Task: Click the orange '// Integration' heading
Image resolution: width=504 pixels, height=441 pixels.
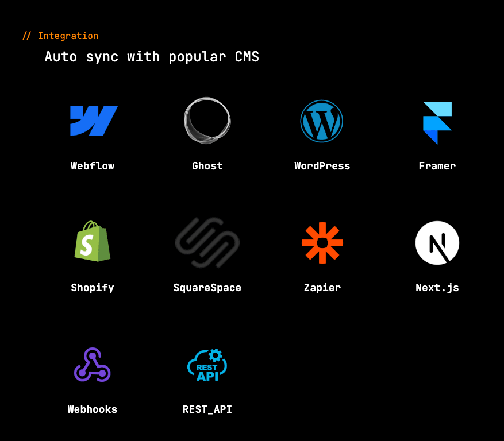Action: click(60, 36)
